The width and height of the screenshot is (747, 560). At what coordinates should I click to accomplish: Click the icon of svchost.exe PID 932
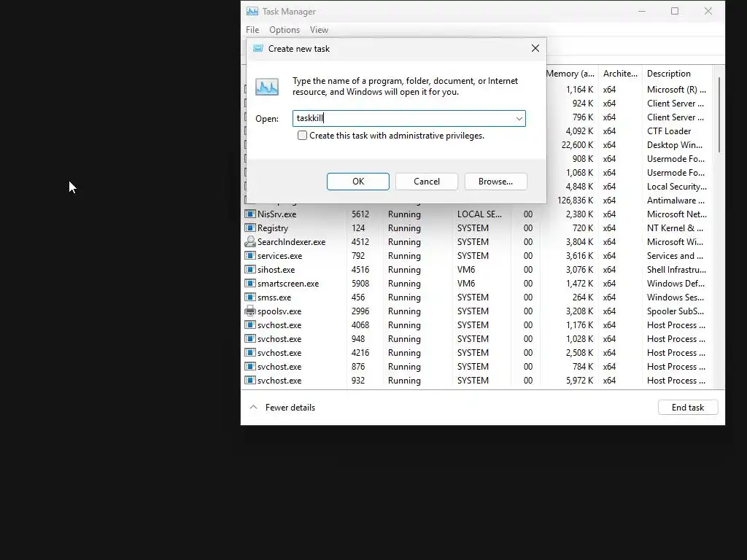250,381
